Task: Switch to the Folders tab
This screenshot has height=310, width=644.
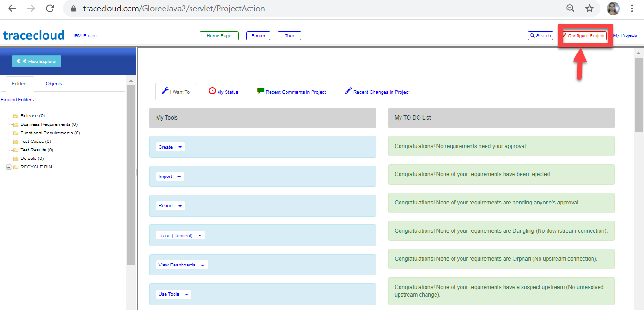Action: tap(20, 84)
